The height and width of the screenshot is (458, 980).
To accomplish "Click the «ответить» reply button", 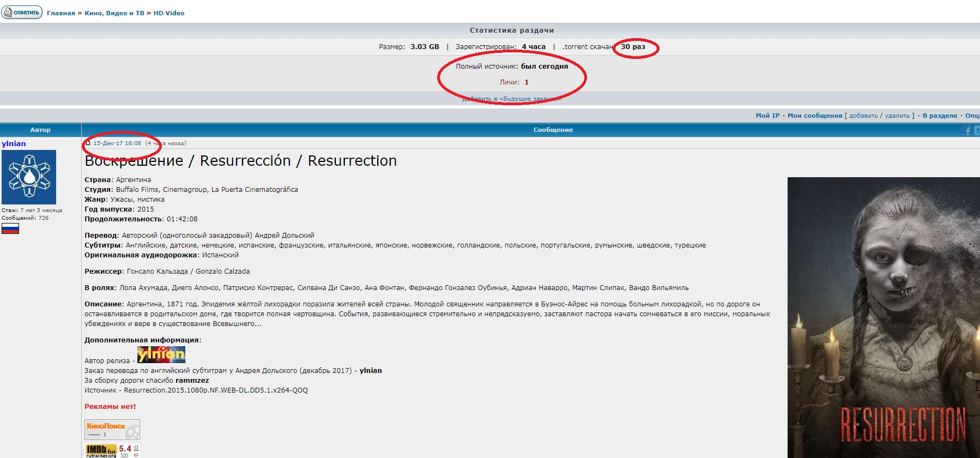I will click(x=22, y=12).
